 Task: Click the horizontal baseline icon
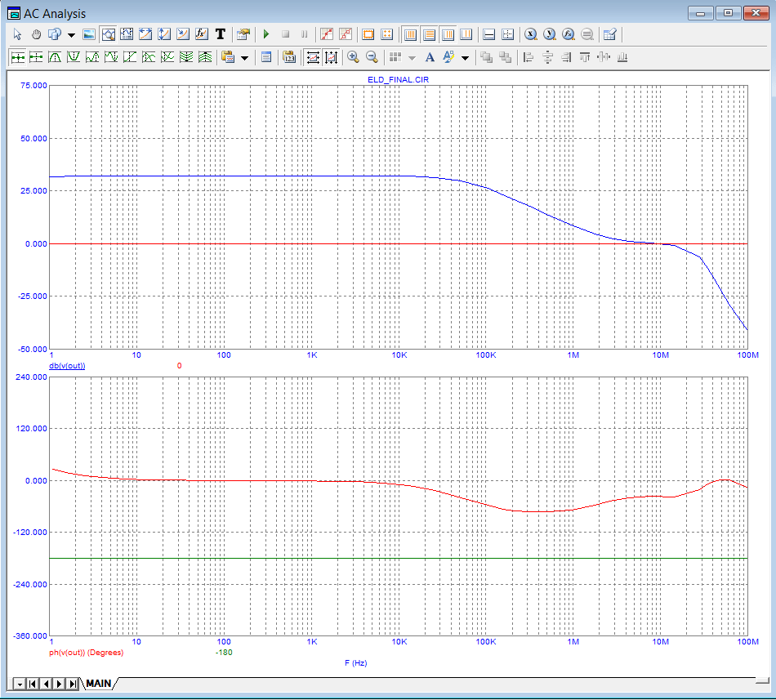[489, 34]
